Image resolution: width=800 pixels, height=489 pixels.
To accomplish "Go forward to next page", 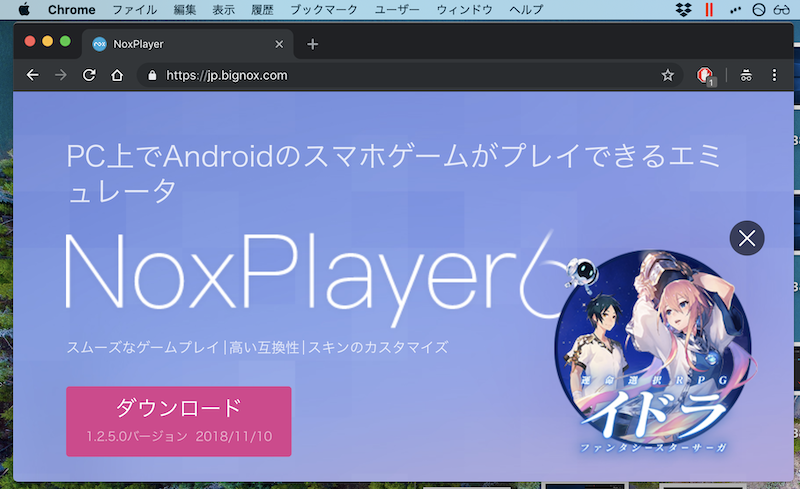I will 61,76.
